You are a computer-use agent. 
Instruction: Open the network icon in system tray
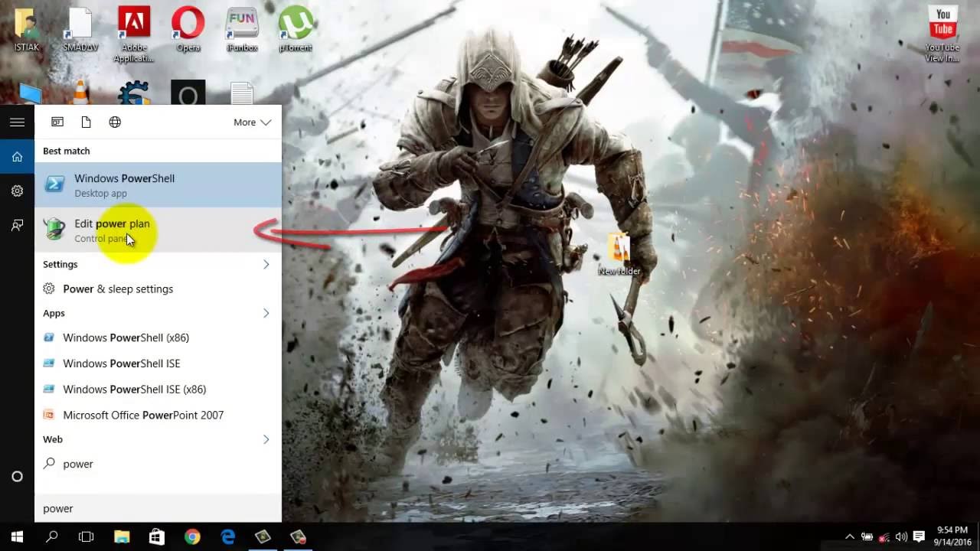click(885, 537)
